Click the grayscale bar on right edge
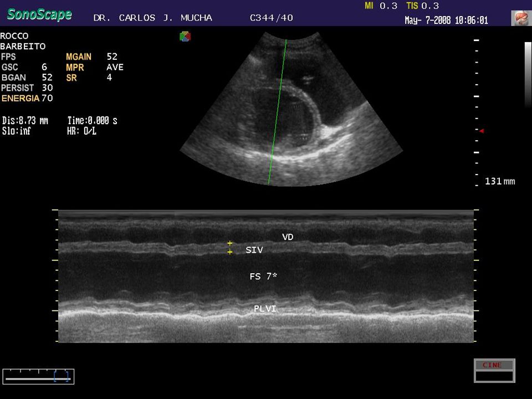The width and height of the screenshot is (532, 399). [x=528, y=75]
